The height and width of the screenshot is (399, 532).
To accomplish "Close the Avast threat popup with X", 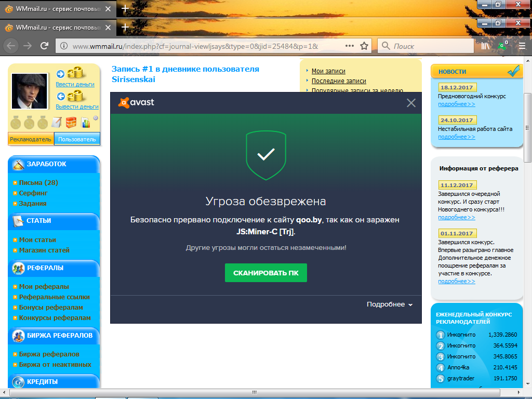I will coord(411,103).
